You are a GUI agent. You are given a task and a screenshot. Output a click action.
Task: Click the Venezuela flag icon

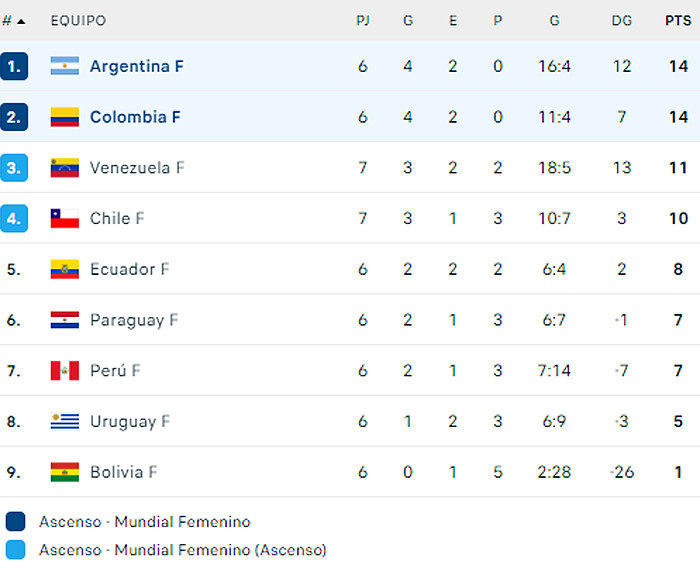(65, 168)
